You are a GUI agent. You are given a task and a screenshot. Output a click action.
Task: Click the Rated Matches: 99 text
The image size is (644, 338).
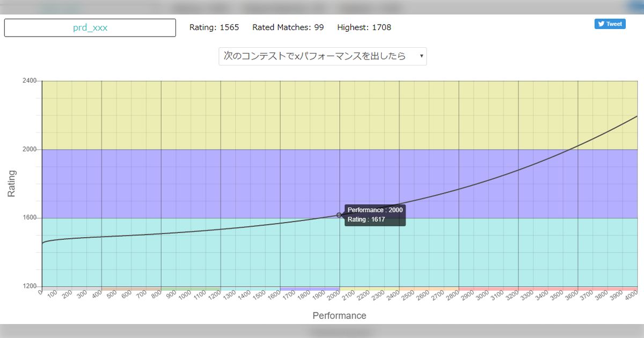[288, 27]
